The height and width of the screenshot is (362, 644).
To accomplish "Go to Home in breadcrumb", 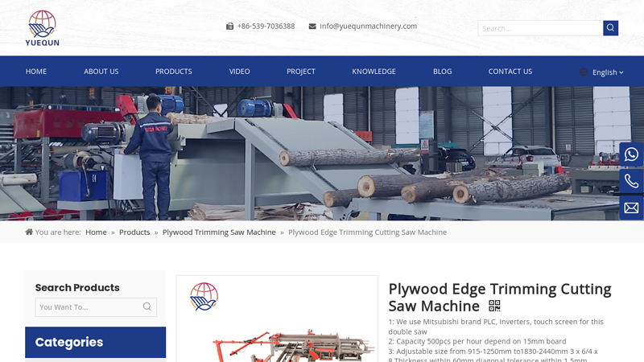I will point(96,232).
